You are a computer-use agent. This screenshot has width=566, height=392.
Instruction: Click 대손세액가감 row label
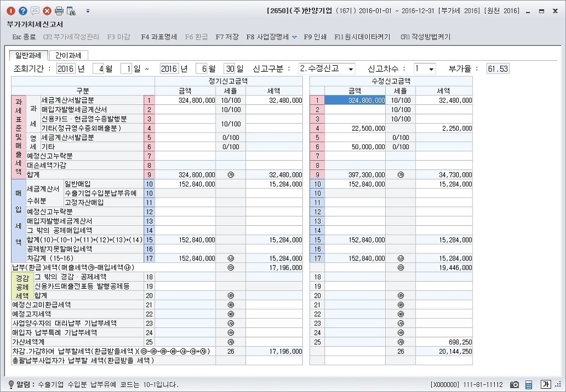[x=46, y=165]
